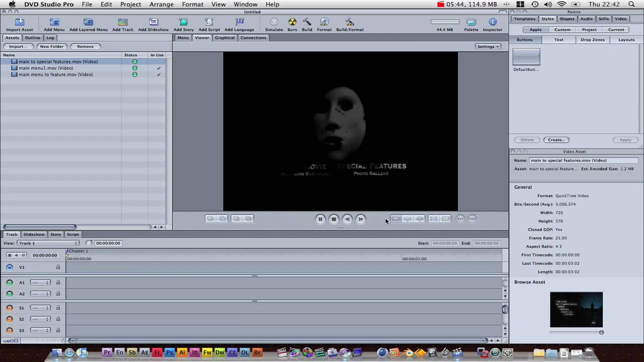Step one frame backward in viewer
This screenshot has width=644, height=362.
(347, 219)
